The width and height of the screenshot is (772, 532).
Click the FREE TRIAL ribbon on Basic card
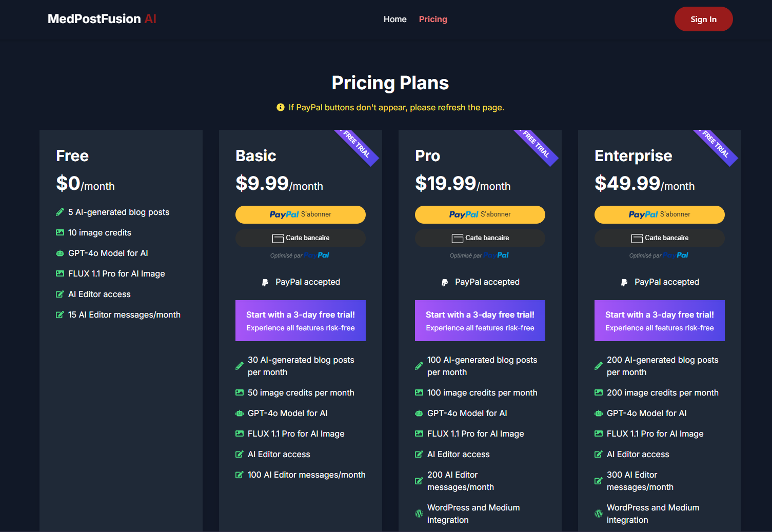[x=358, y=146]
